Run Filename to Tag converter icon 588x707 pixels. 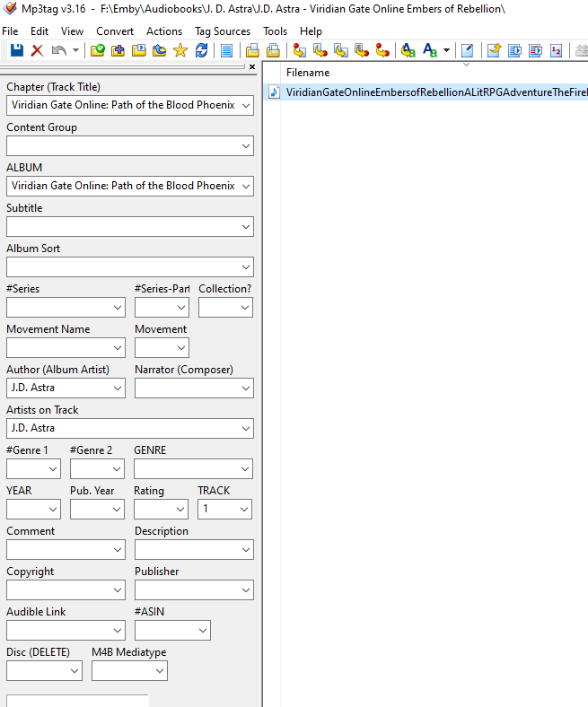pos(320,50)
